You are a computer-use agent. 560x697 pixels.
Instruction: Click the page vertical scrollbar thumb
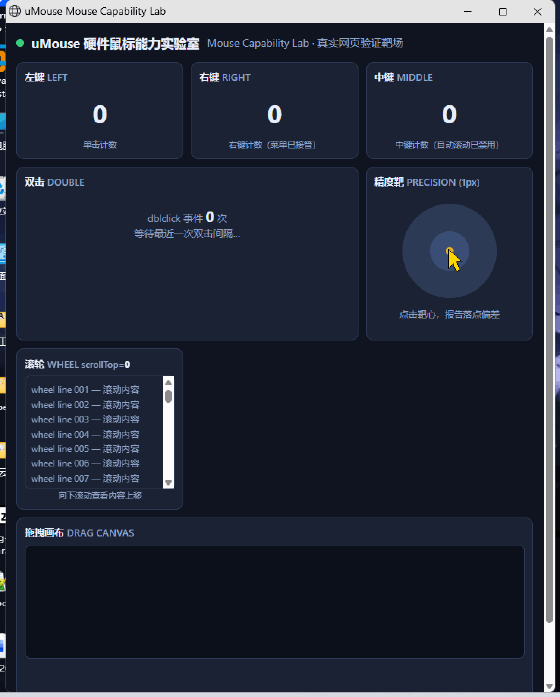tap(549, 330)
